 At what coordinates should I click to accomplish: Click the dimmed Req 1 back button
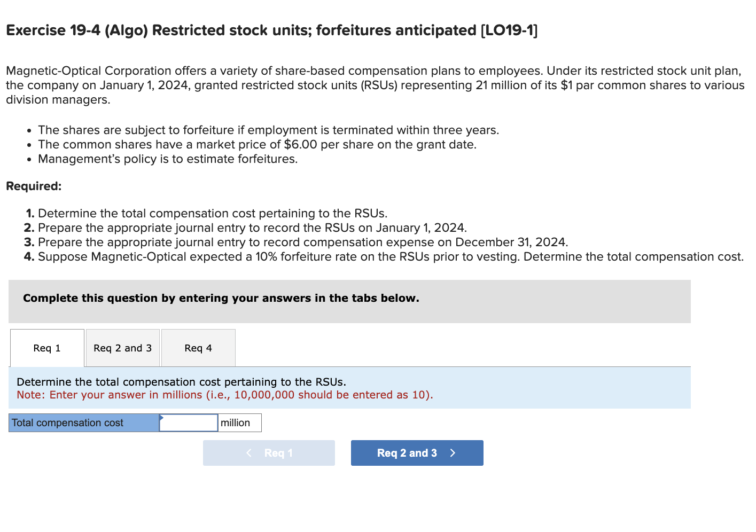[x=269, y=452]
